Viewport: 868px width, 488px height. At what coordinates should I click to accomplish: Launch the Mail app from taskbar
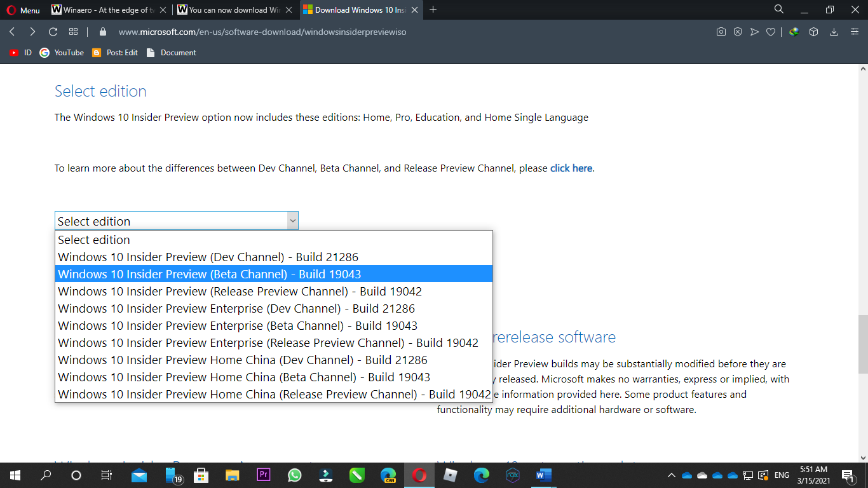click(139, 475)
